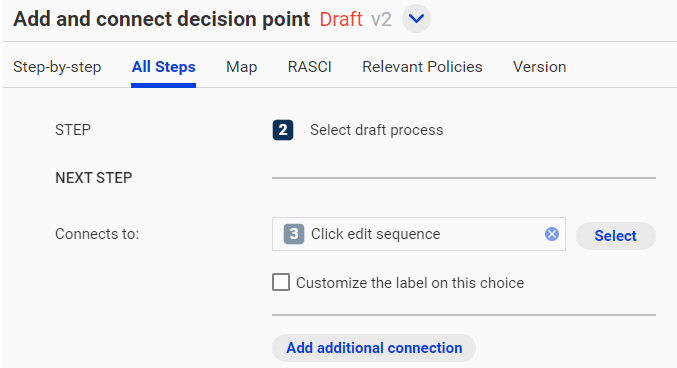Screen dimensions: 677x368
Task: Click the 'Select draft process' step text
Action: [376, 130]
